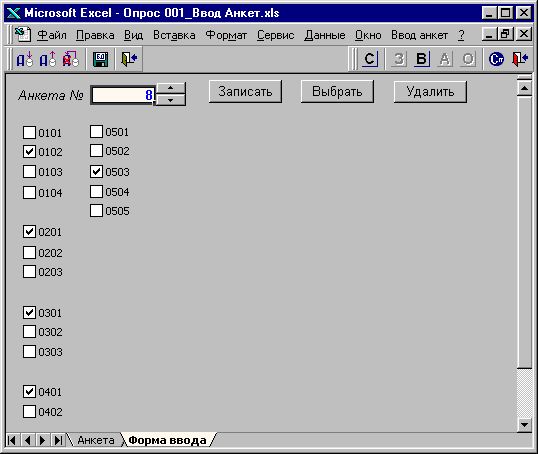
Task: Open the Сервис menu
Action: 276,35
